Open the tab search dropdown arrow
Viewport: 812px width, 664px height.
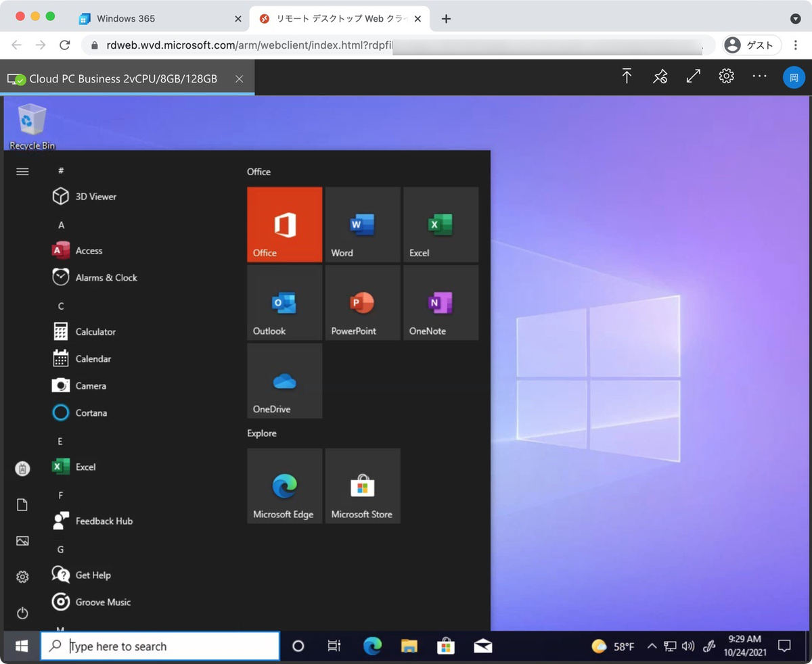(796, 19)
